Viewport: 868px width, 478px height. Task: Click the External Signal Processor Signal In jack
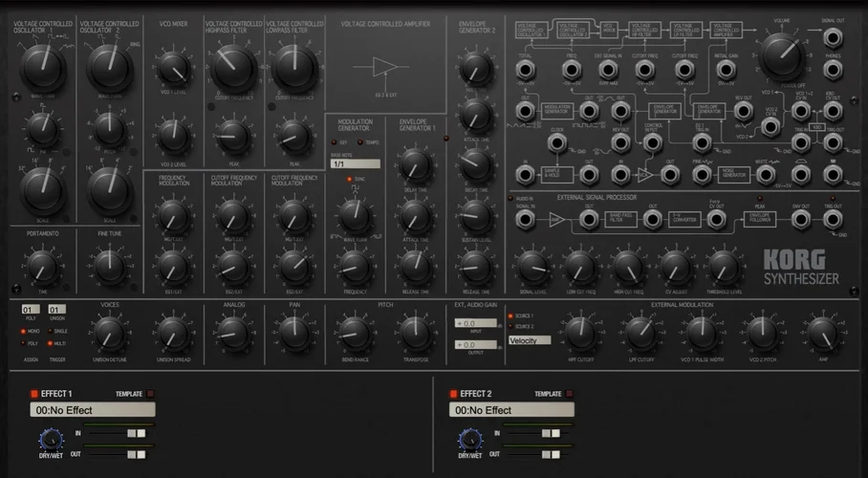pos(524,219)
